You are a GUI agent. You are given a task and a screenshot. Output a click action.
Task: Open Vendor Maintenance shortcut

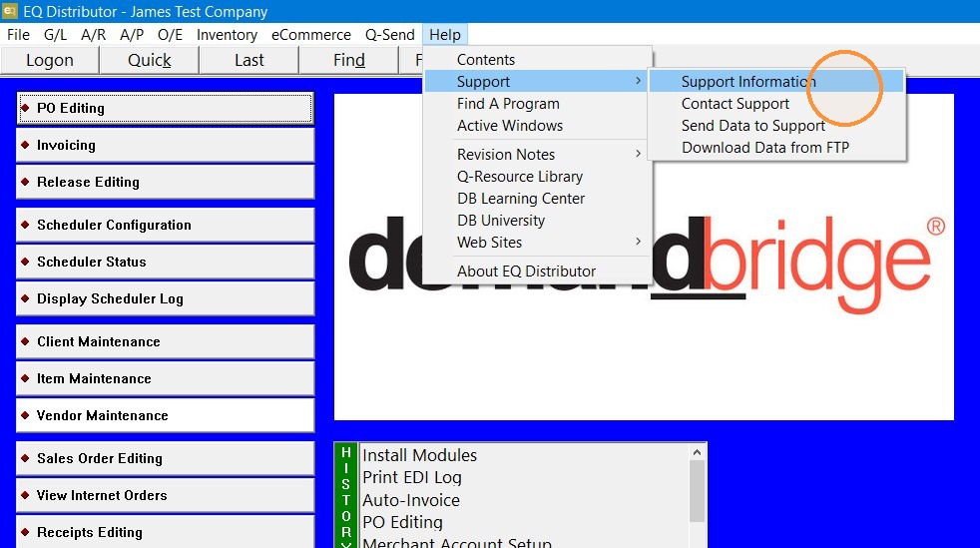coord(165,415)
